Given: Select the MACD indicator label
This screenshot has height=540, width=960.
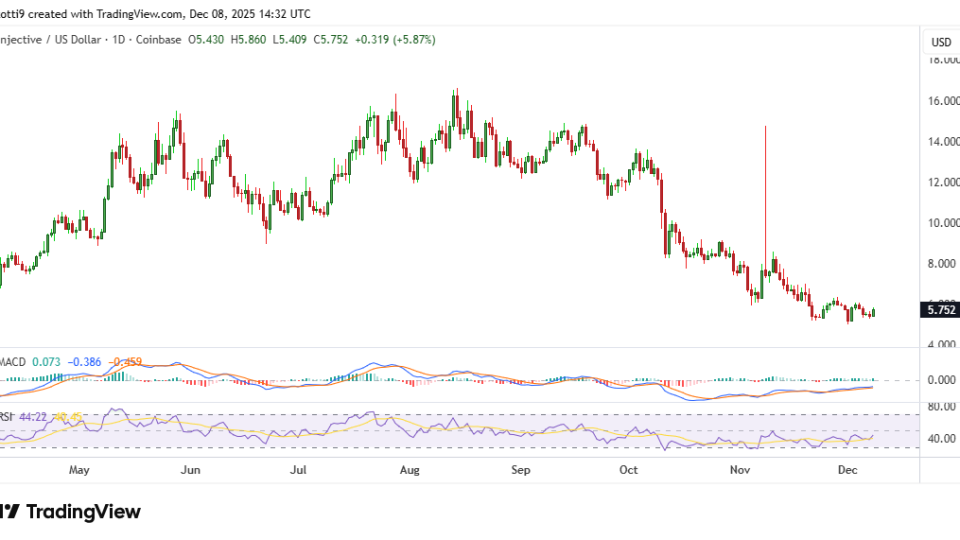Looking at the screenshot, I should point(11,361).
